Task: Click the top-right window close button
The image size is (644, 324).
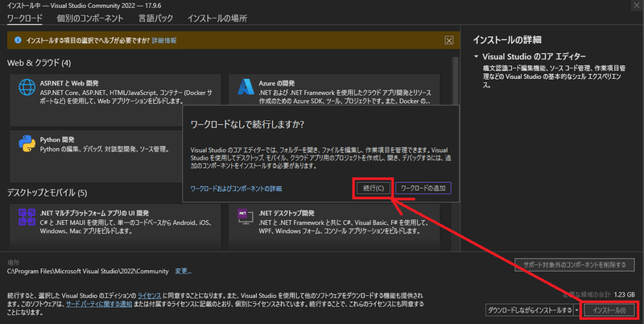Action: (x=637, y=5)
